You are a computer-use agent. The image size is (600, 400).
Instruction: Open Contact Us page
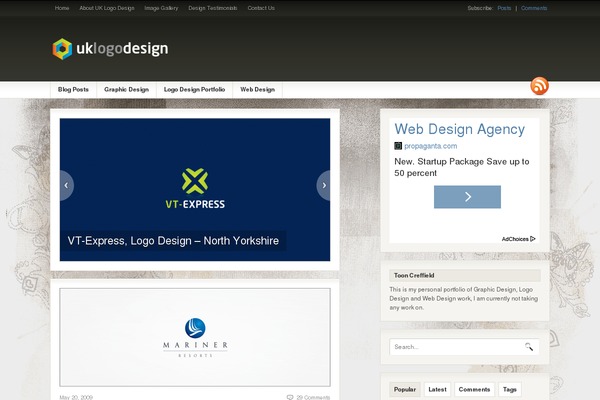261,8
